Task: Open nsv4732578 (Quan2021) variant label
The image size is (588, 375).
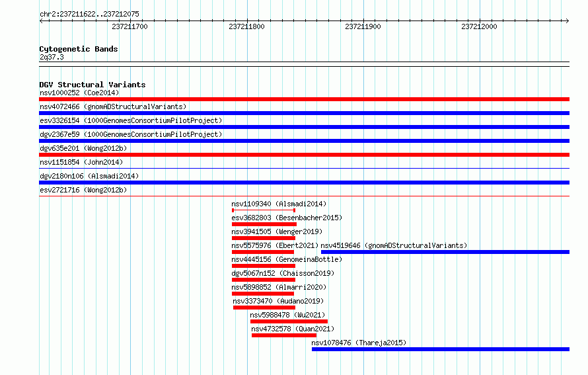Action: point(293,329)
